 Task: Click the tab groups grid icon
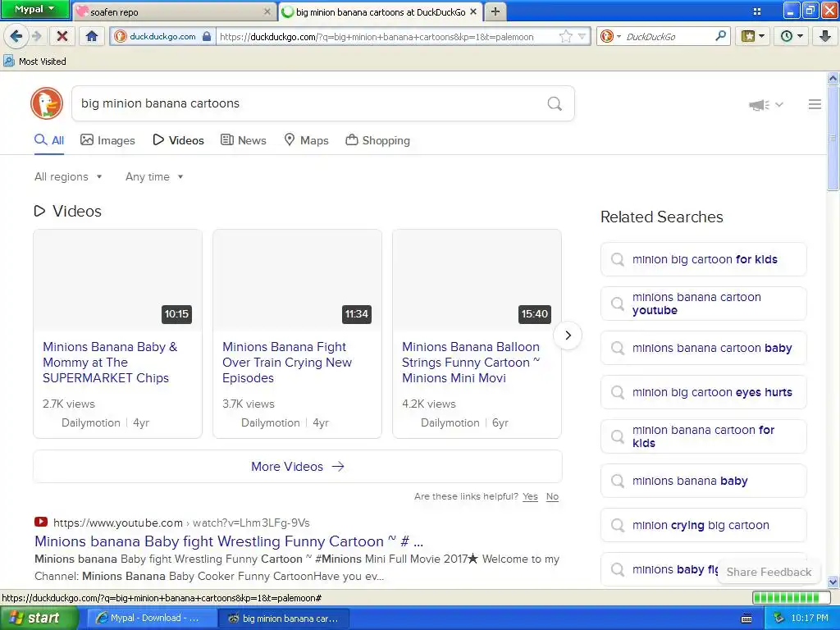click(757, 11)
